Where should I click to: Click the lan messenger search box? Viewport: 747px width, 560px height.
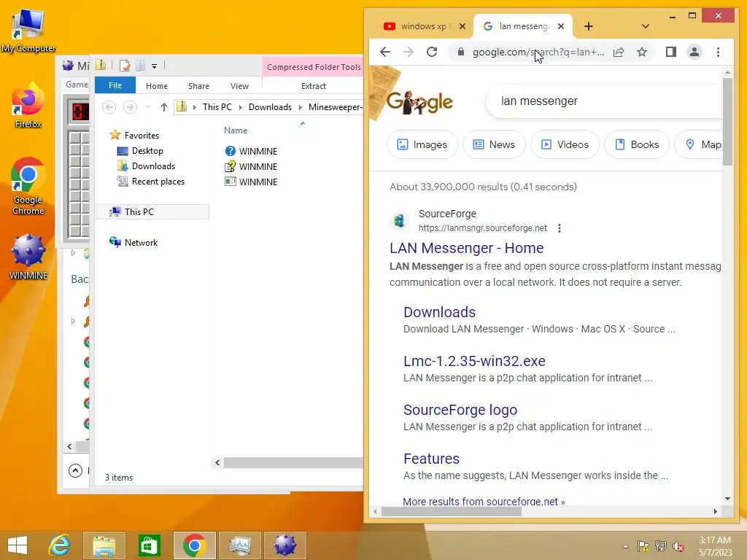coord(605,101)
